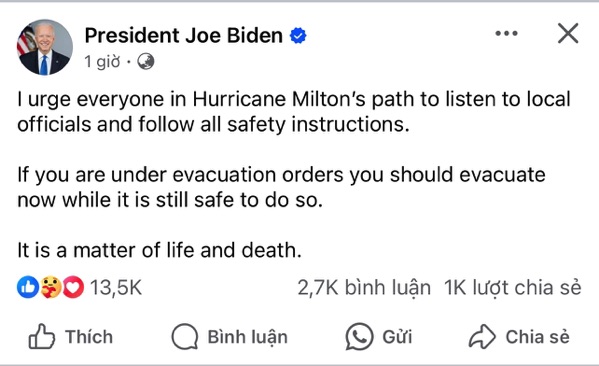Click the red heart Love reaction icon
Viewport: 599px width, 366px height.
73,287
